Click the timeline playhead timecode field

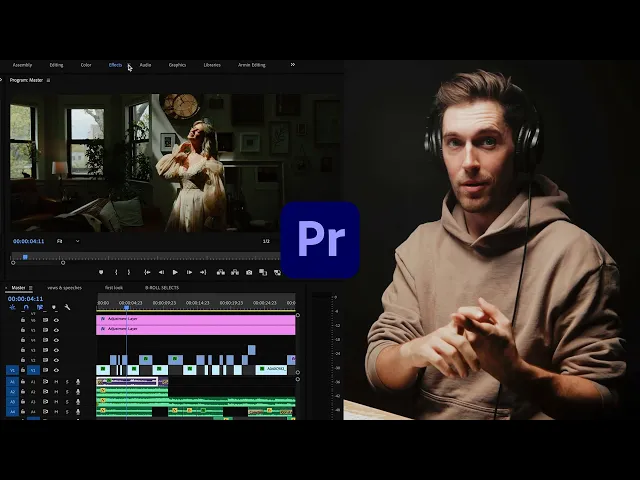tap(25, 299)
